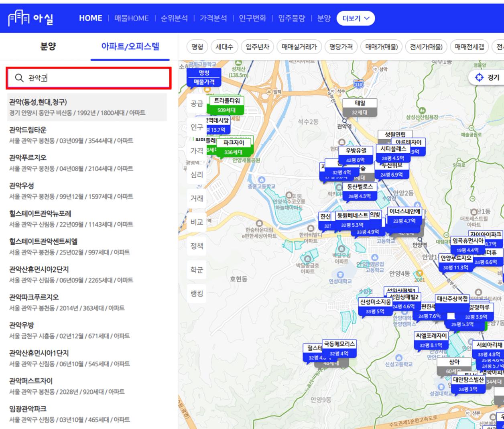The width and height of the screenshot is (504, 429).
Task: Select the 안양푸르지오 30평 11.3억 map marker
Action: click(x=455, y=263)
